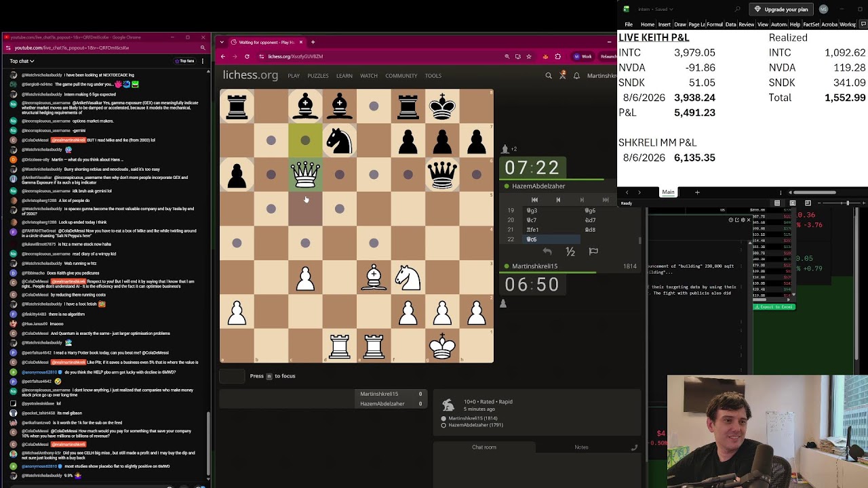Focus the lichess keyboard move input box
The image size is (868, 488).
click(232, 376)
